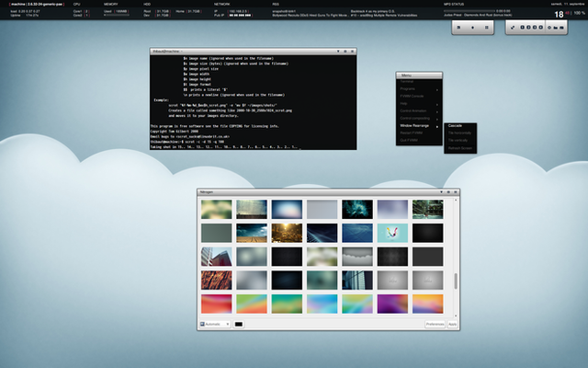The image size is (588, 368).
Task: Pick the black background color swatch
Action: point(239,324)
